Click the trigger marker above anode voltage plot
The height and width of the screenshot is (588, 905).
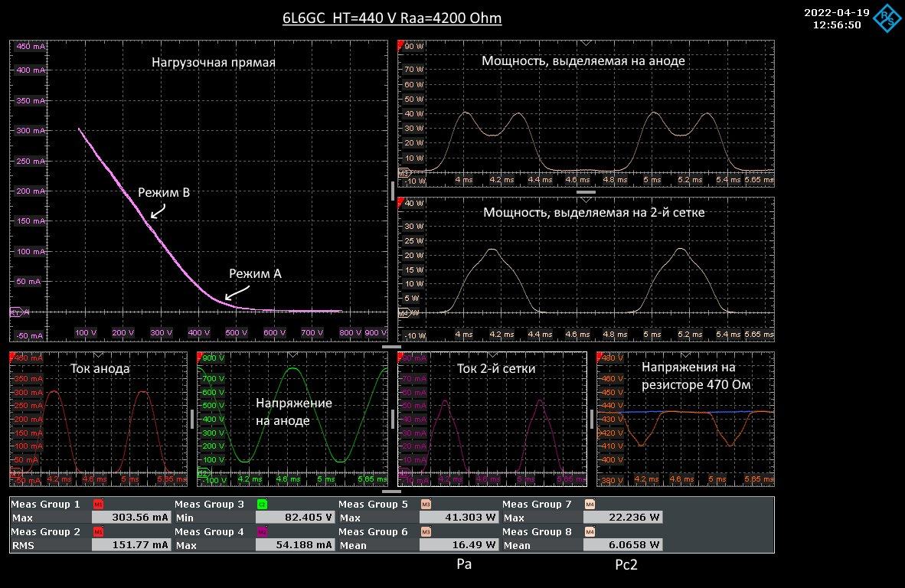click(292, 354)
